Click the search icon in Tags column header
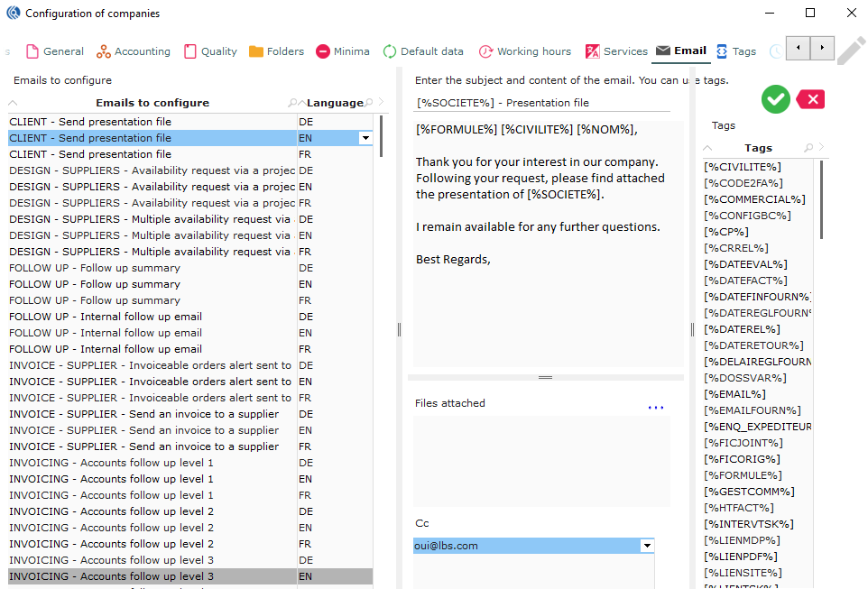The width and height of the screenshot is (868, 589). [x=808, y=148]
